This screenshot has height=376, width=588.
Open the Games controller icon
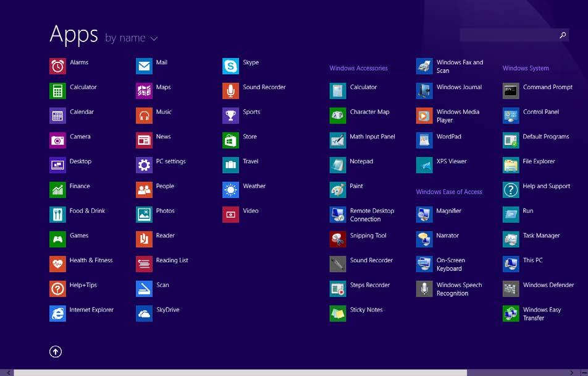[x=57, y=239]
